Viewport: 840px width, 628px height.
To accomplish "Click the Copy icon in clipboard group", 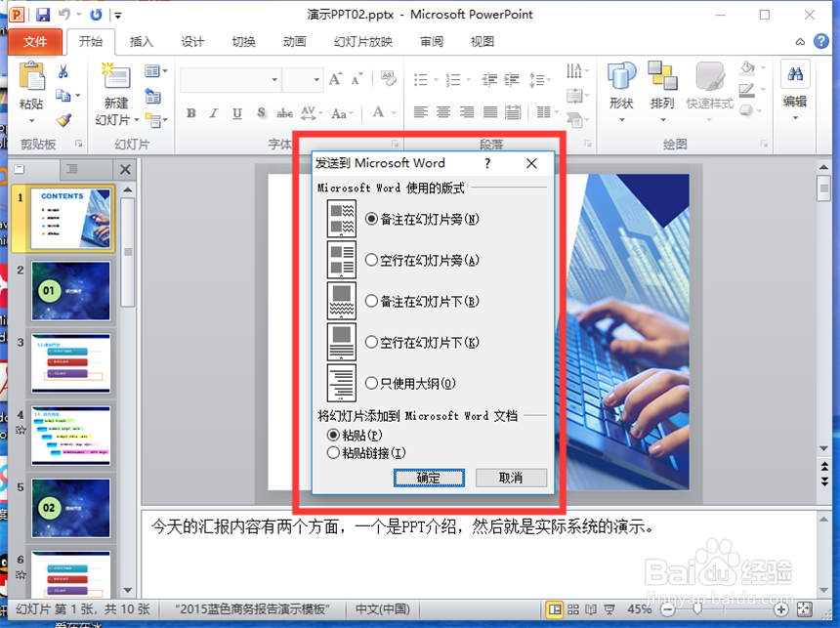I will pyautogui.click(x=63, y=96).
